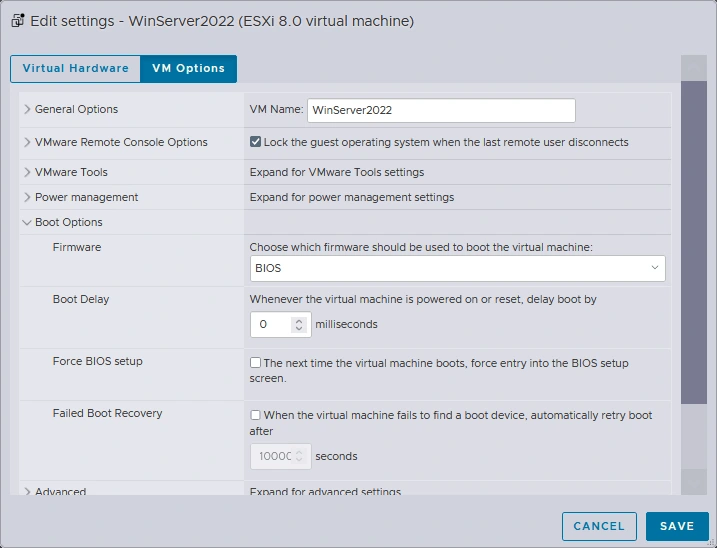Viewport: 717px width, 548px height.
Task: Click the VM icon in the dialog title
Action: [x=17, y=21]
